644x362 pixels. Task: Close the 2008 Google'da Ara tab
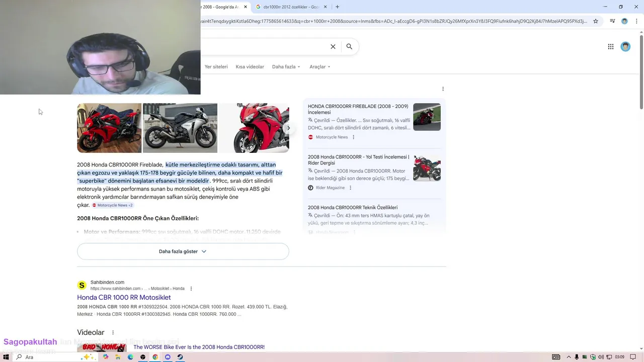pos(246,7)
